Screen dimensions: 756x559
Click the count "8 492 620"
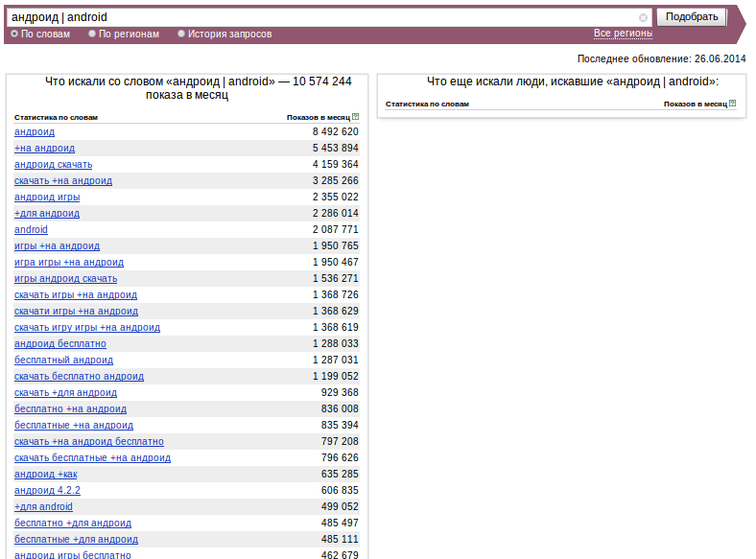tap(335, 131)
